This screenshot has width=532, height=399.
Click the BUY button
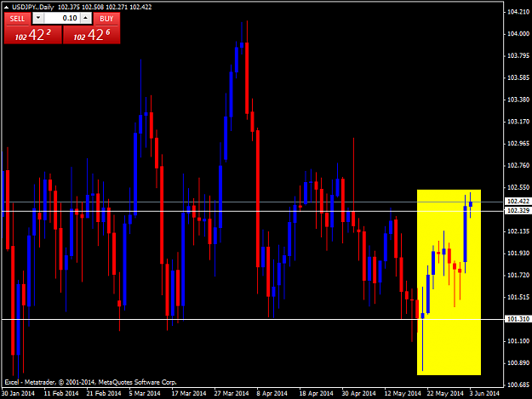pyautogui.click(x=106, y=19)
